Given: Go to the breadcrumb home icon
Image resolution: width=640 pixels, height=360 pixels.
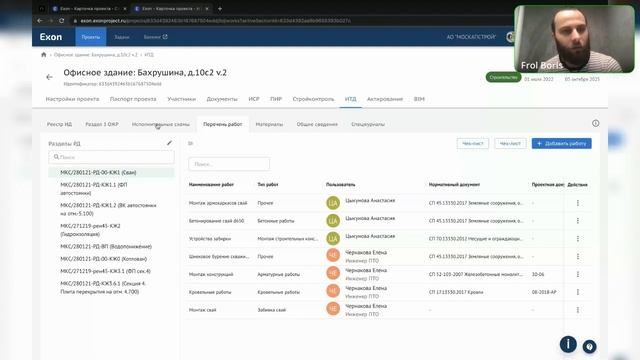Looking at the screenshot, I should click(44, 54).
